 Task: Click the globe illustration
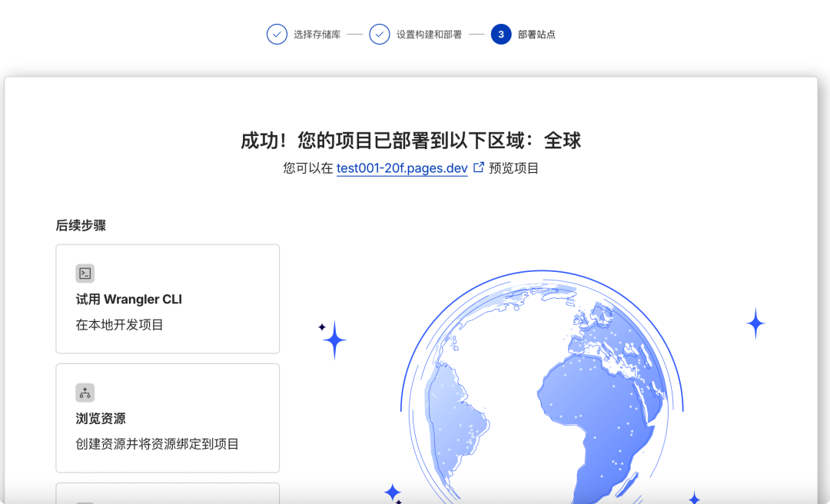(542, 386)
